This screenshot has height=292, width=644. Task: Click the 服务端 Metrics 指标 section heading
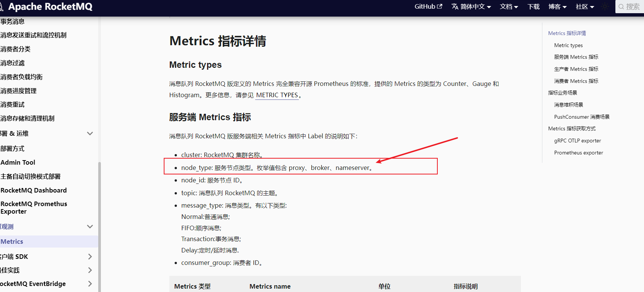210,117
